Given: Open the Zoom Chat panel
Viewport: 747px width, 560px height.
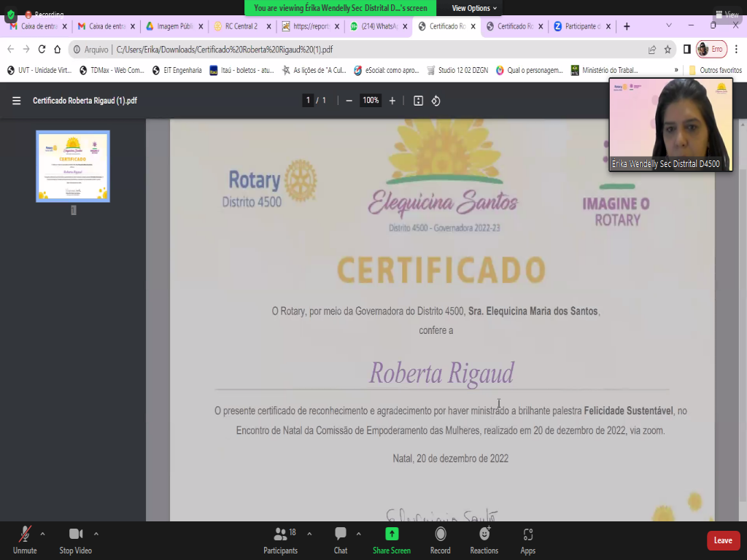Looking at the screenshot, I should [x=340, y=540].
